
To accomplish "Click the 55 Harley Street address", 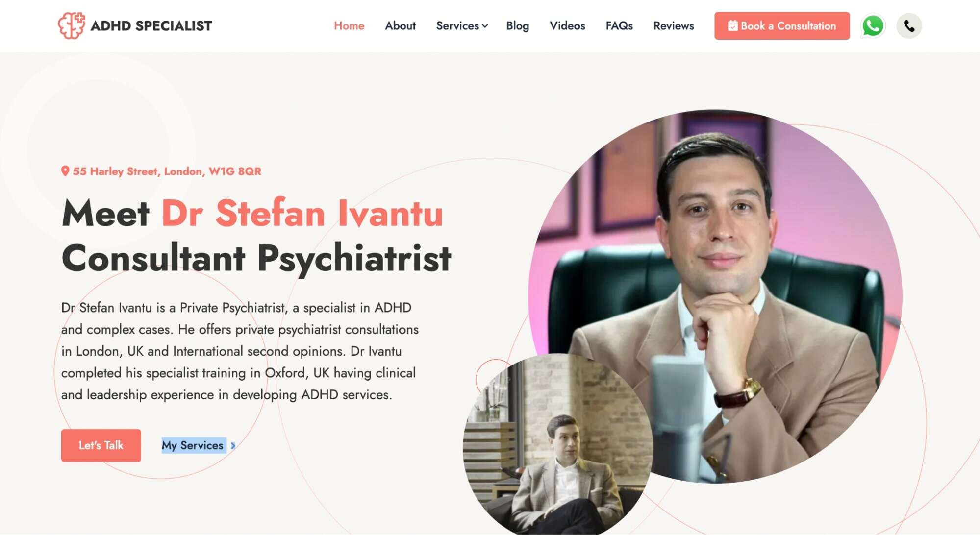I will [167, 171].
